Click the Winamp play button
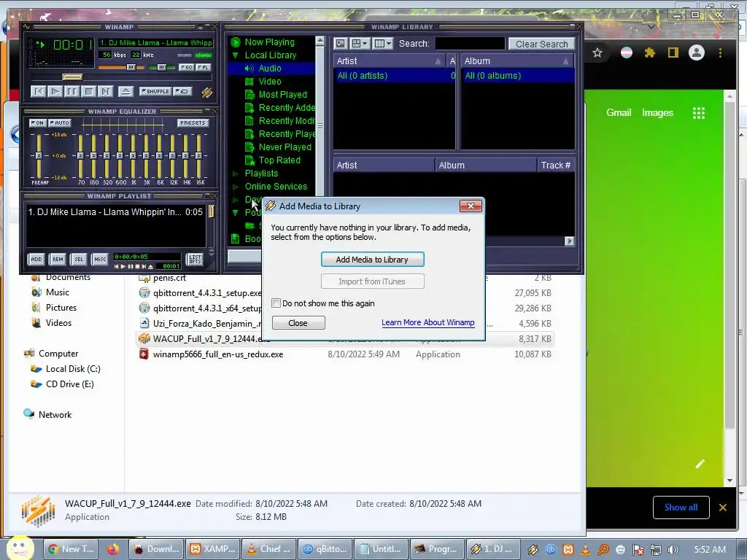The image size is (747, 560). tap(55, 91)
